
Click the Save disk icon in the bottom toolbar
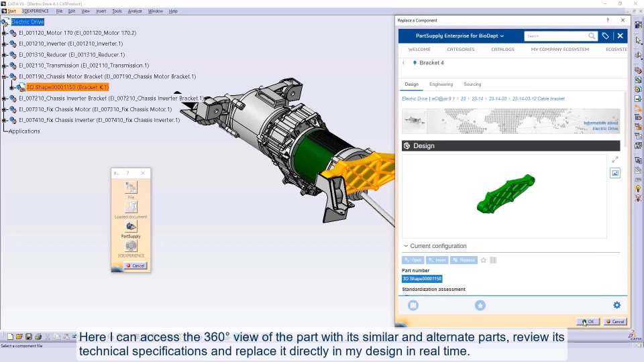click(29, 337)
